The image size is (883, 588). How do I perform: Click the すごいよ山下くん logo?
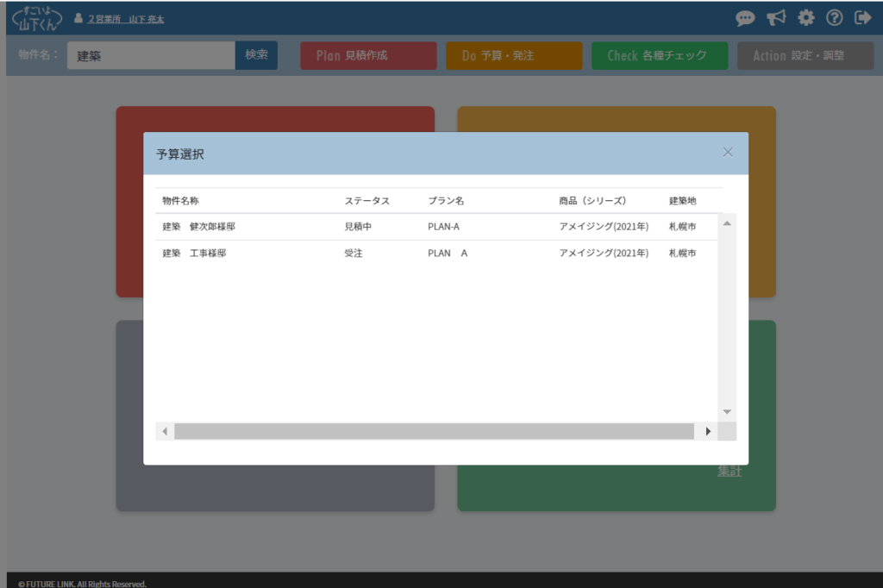tap(37, 18)
